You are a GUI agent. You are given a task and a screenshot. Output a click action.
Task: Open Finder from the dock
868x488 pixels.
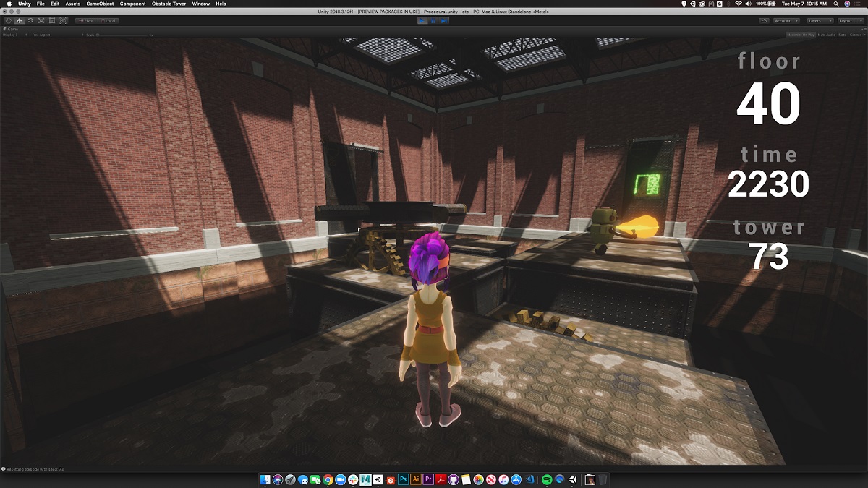point(265,479)
